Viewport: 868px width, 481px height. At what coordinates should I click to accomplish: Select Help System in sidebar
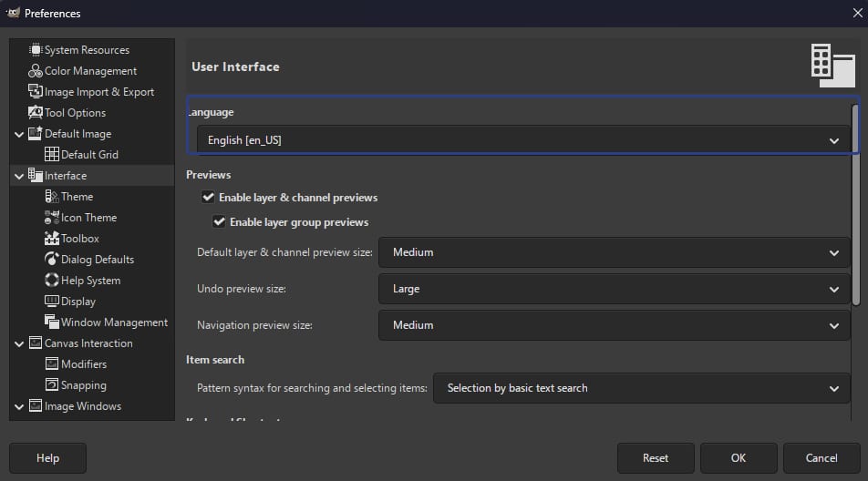(90, 281)
